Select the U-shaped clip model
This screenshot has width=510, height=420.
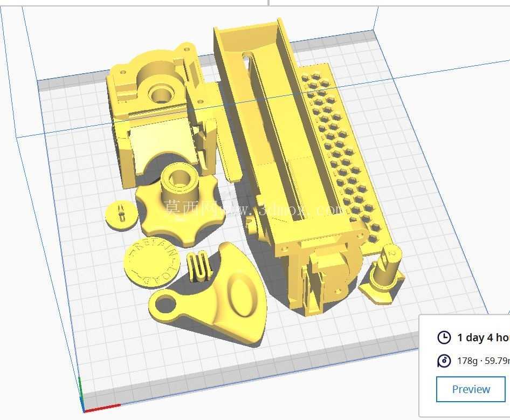[x=199, y=265]
